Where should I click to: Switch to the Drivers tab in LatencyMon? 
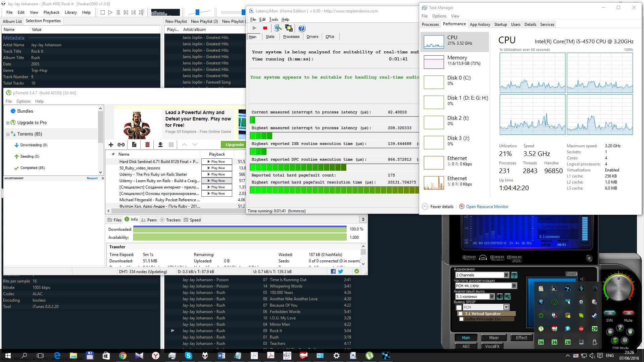(312, 37)
